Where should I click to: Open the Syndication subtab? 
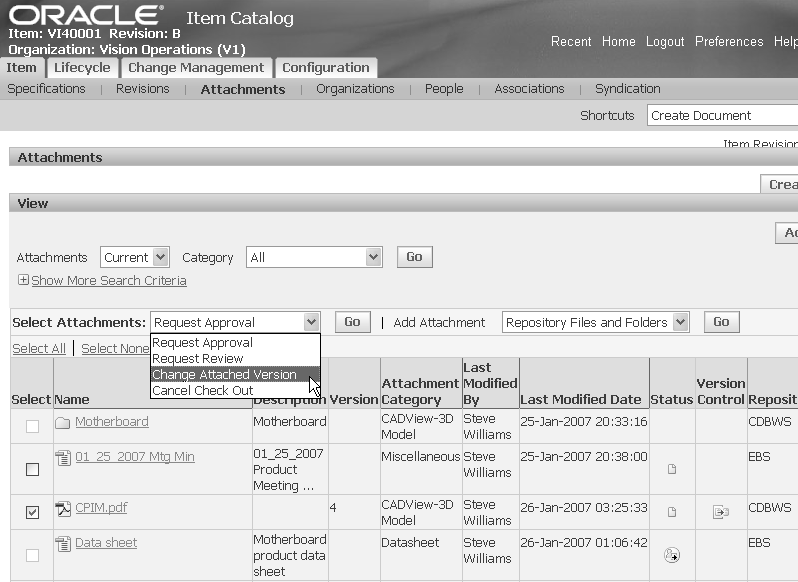pyautogui.click(x=628, y=89)
